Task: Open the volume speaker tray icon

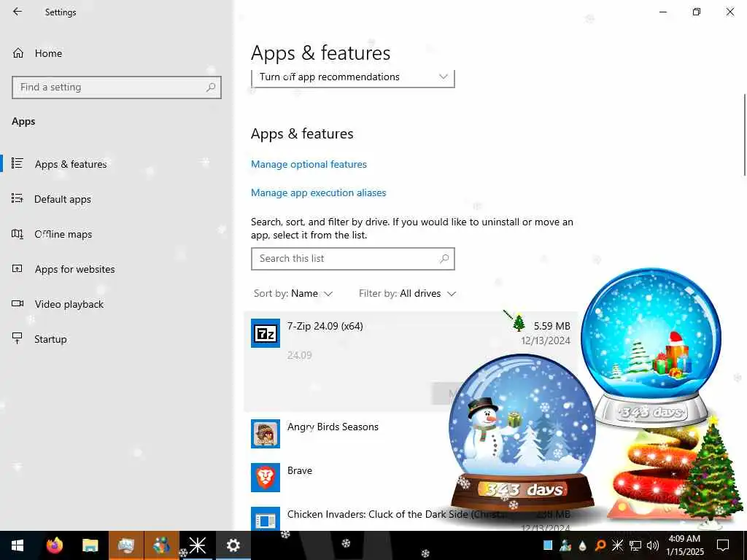Action: click(x=653, y=545)
